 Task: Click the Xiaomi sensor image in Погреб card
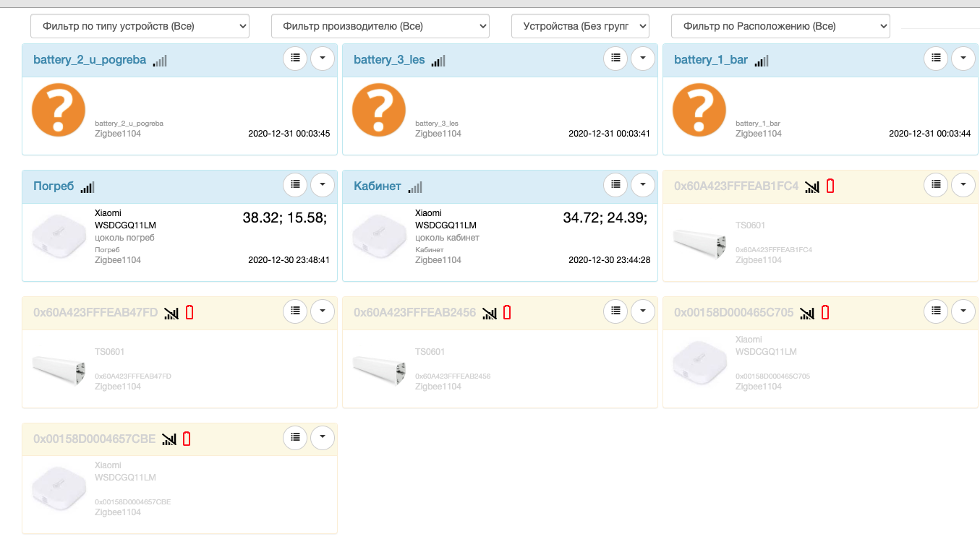(59, 236)
